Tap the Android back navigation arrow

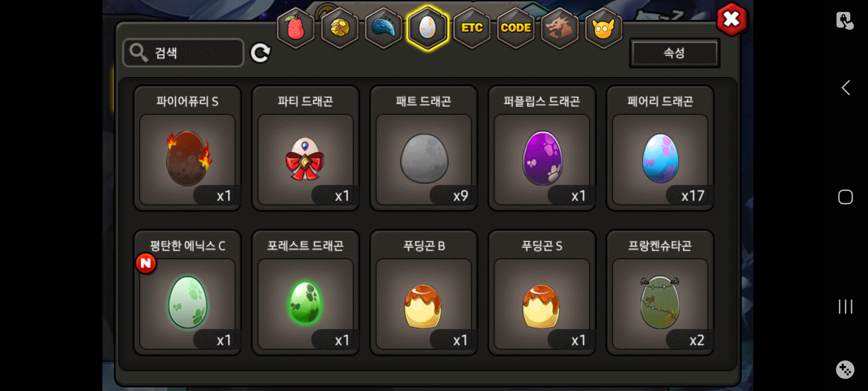[x=846, y=88]
